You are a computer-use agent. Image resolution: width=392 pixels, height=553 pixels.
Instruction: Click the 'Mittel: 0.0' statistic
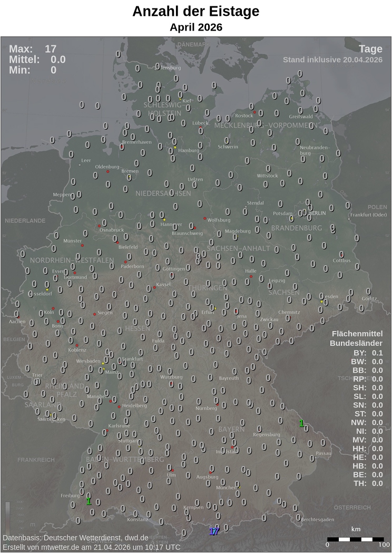click(x=37, y=60)
